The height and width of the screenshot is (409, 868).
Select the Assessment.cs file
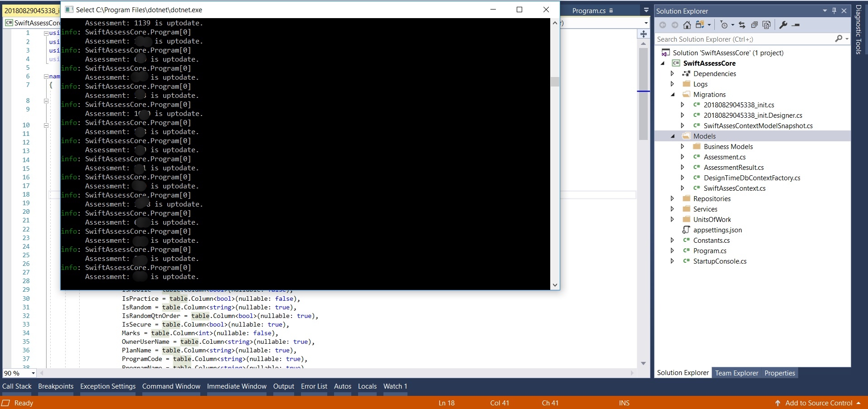point(724,157)
